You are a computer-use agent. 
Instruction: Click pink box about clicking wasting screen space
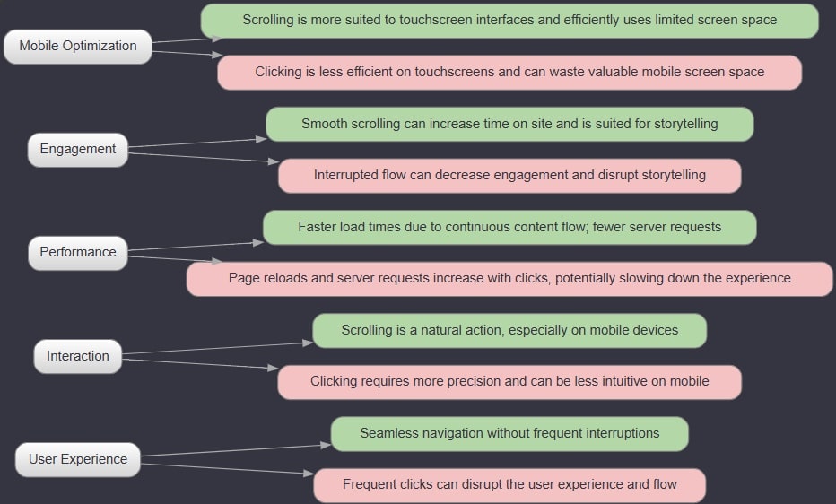click(x=509, y=73)
